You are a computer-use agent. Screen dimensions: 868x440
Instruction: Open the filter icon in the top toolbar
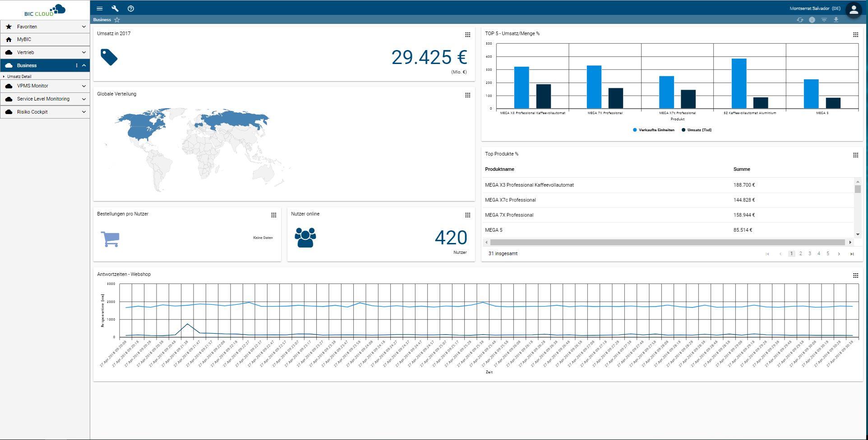click(x=824, y=20)
